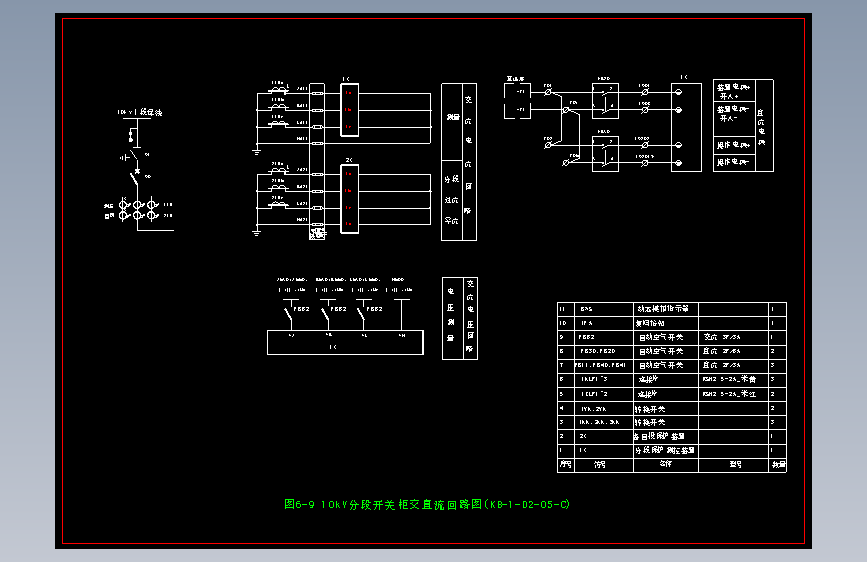The image size is (867, 562).
Task: Select the 1YK.2YK cell in the parts table
Action: tap(604, 409)
